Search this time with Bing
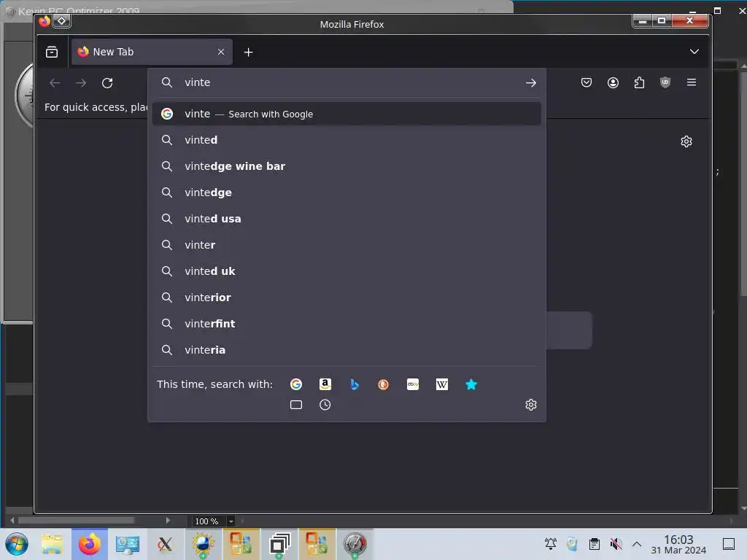747x560 pixels. 354,384
